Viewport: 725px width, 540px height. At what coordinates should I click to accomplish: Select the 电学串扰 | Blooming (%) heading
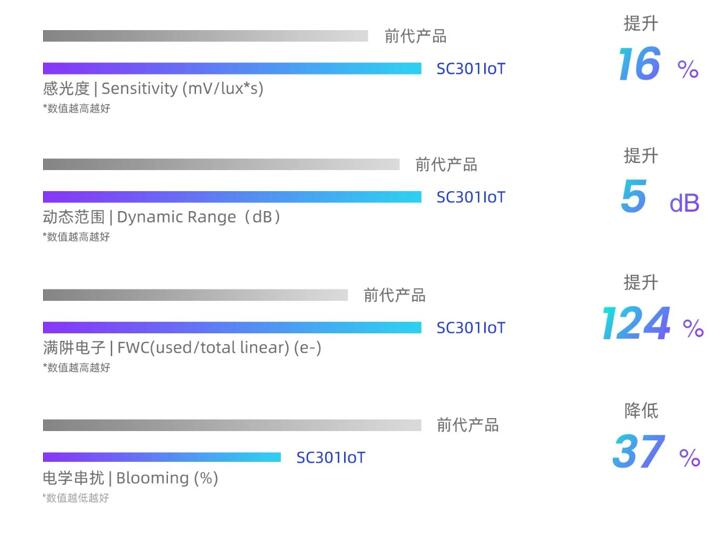pyautogui.click(x=130, y=478)
